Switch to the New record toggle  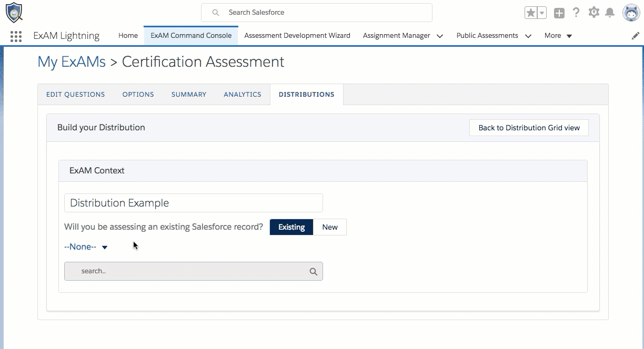330,227
